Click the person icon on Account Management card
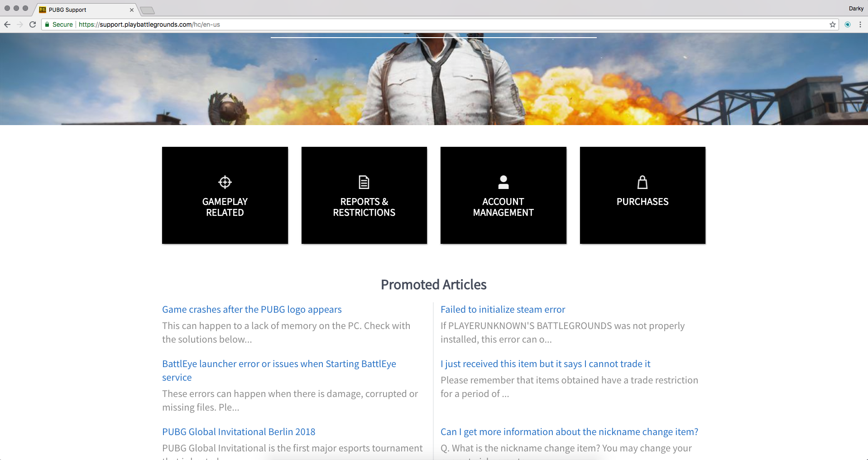This screenshot has width=868, height=460. click(x=504, y=182)
